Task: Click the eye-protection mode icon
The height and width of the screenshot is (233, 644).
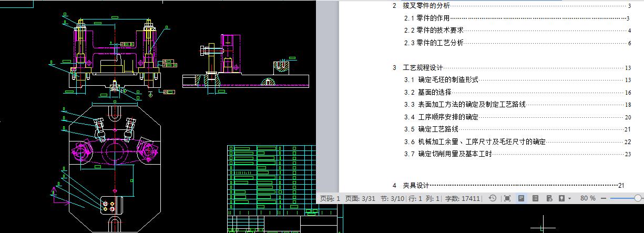Action: coord(561,198)
